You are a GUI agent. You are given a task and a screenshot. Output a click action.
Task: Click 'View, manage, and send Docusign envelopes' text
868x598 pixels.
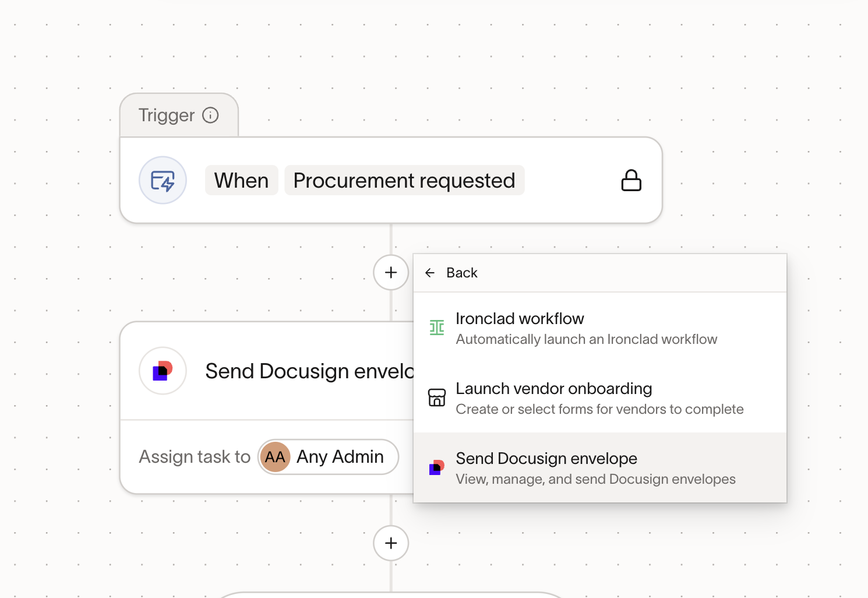[x=596, y=479]
